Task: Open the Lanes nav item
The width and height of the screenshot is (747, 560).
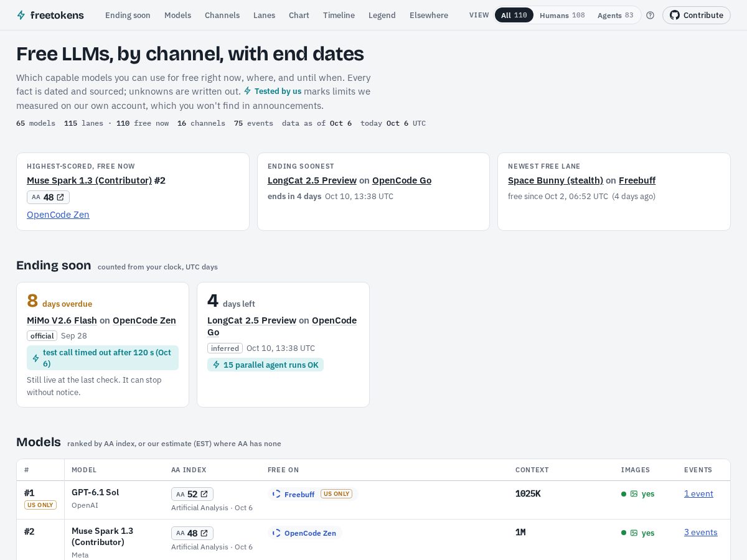Action: (264, 15)
